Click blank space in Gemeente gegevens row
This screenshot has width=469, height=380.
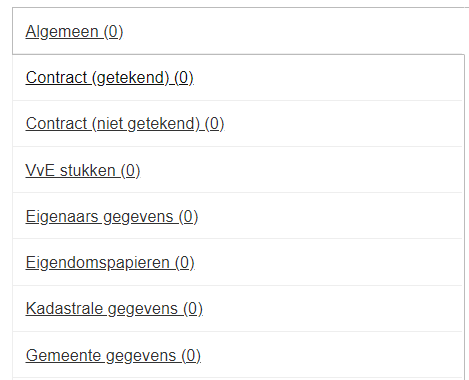coord(332,355)
